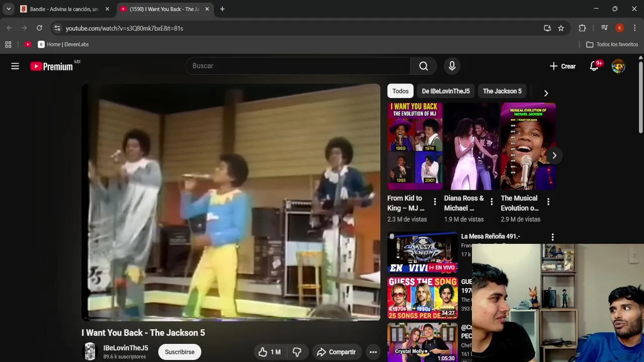View site information icon in address bar
Screen dimensions: 644x362
pos(57,28)
